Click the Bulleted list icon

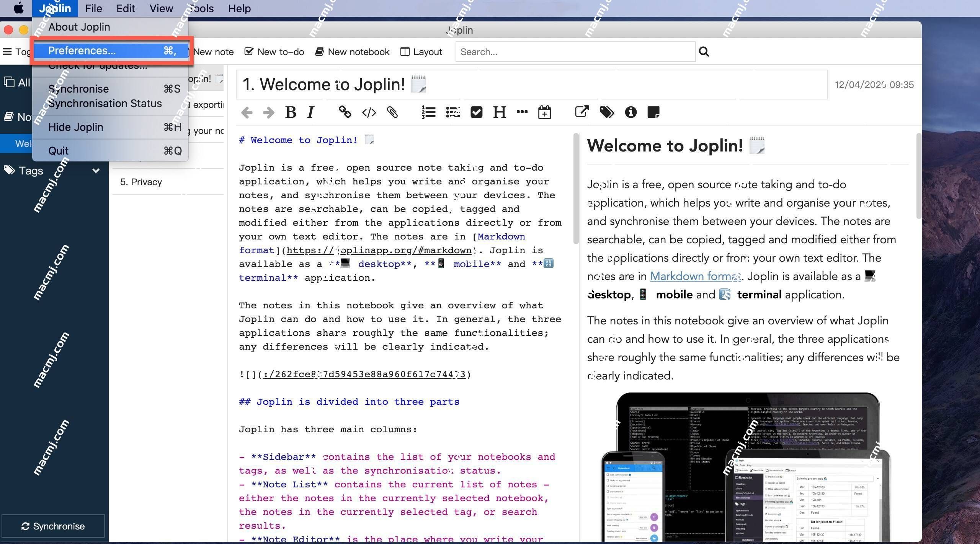pyautogui.click(x=453, y=112)
